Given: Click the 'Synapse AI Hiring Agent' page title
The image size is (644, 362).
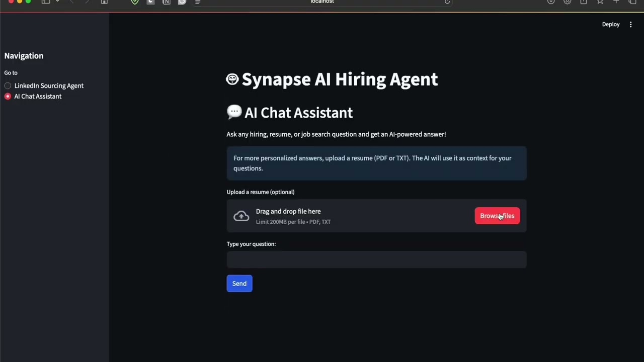Looking at the screenshot, I should [x=340, y=79].
